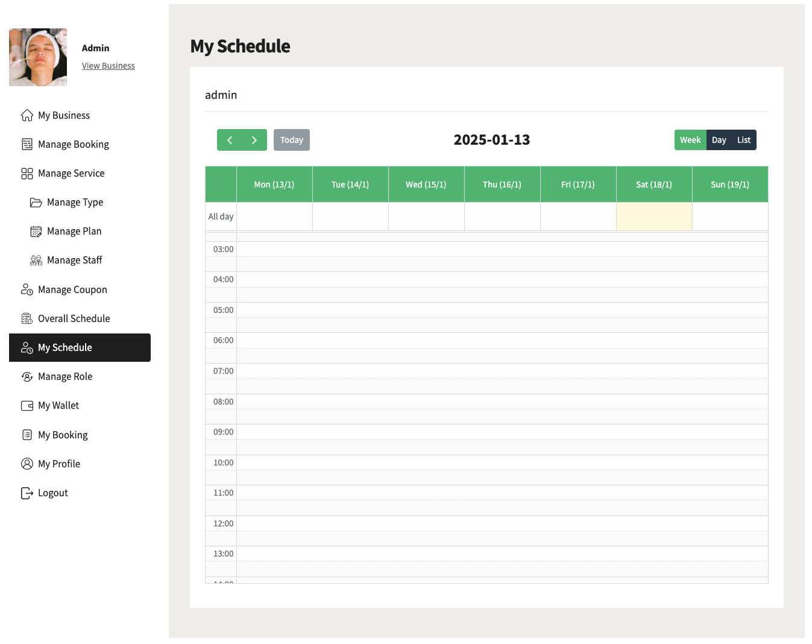Open Overall Schedule using its calendar icon

[x=27, y=318]
